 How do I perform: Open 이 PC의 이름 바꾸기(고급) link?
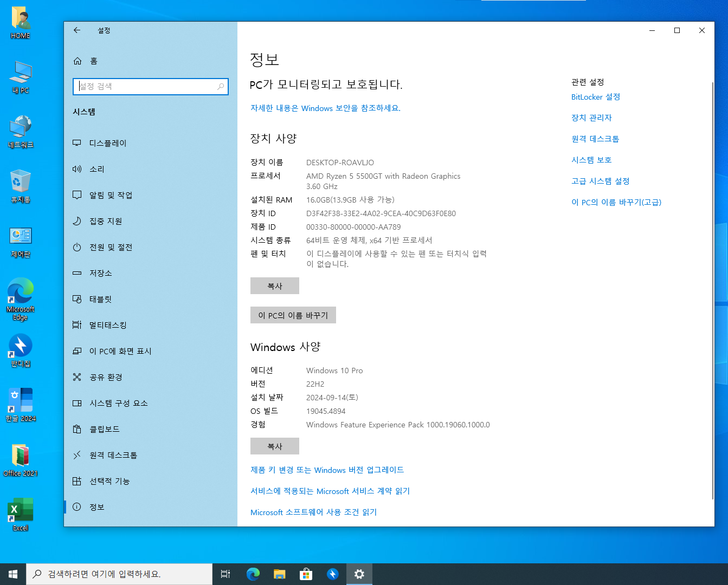point(616,202)
